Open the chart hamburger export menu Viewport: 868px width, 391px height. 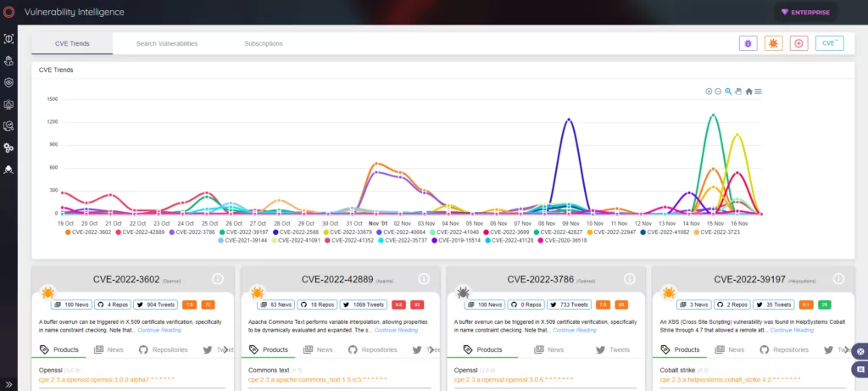(x=758, y=92)
